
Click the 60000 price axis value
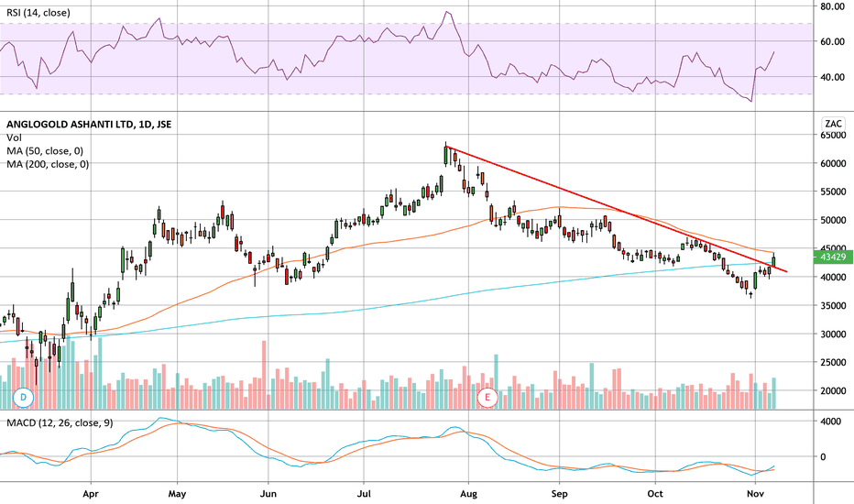point(833,163)
